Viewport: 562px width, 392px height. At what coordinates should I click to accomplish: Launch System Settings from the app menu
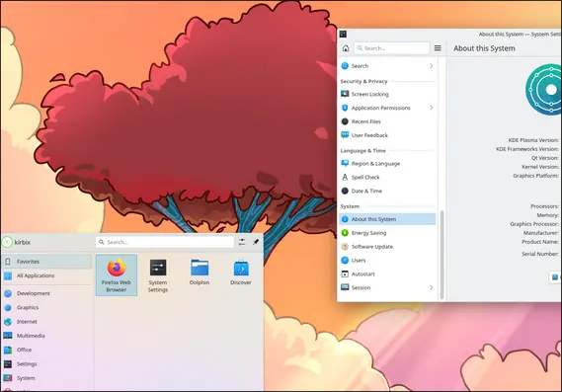click(158, 275)
